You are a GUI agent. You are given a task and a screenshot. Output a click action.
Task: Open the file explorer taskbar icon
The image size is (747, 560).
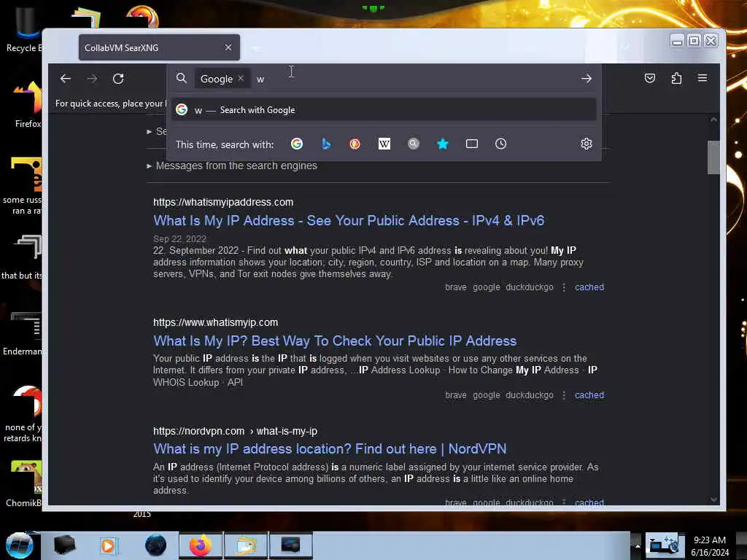[245, 545]
